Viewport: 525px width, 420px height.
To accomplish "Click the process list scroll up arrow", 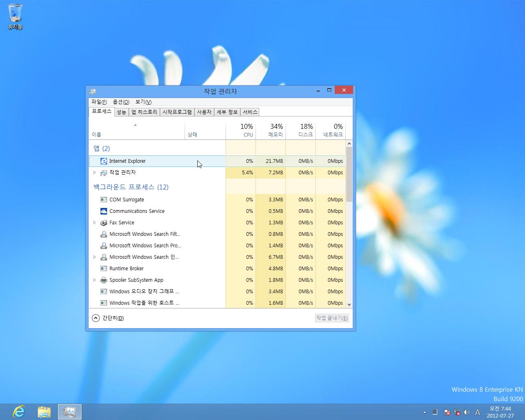I will tap(349, 144).
